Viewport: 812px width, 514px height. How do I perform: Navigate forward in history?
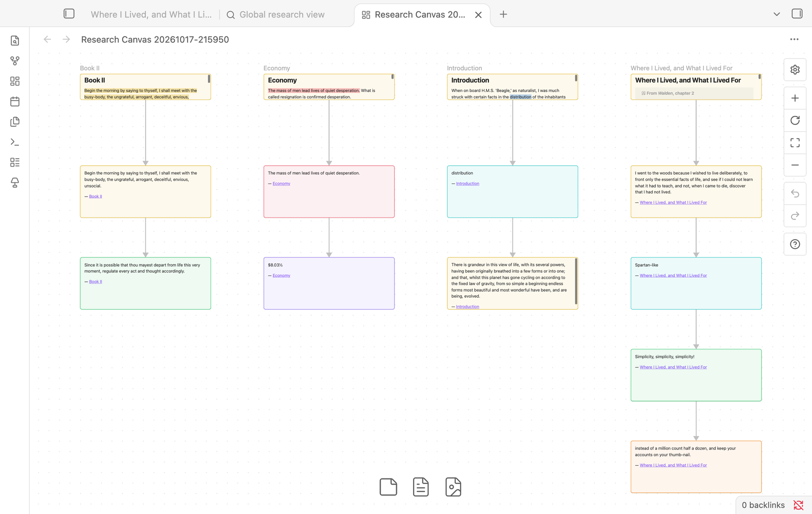pyautogui.click(x=66, y=40)
